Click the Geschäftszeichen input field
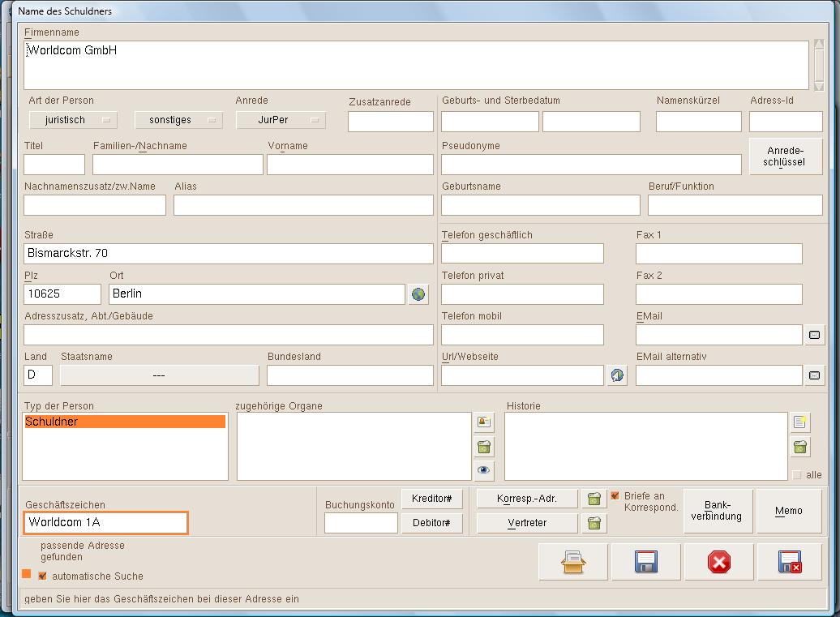 click(x=106, y=523)
